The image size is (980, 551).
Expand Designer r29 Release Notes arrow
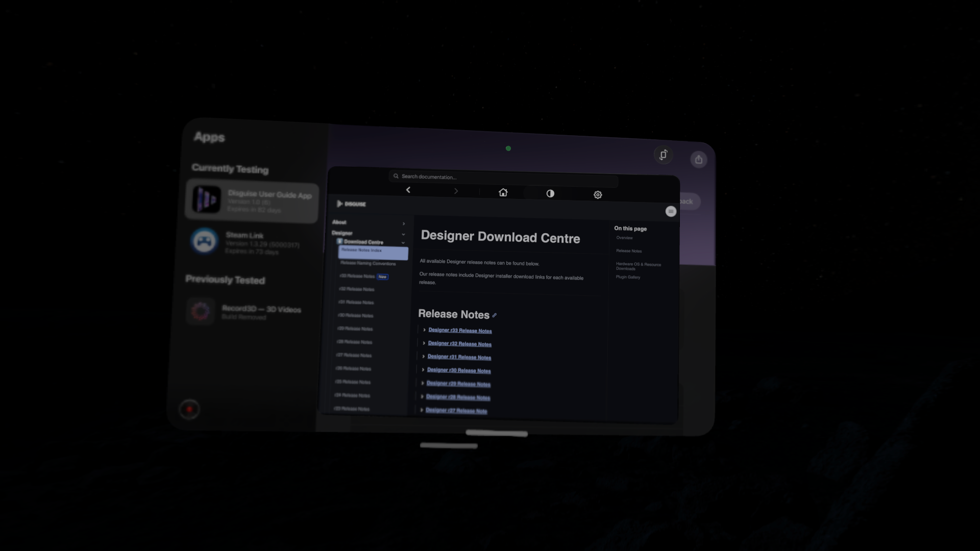point(422,383)
